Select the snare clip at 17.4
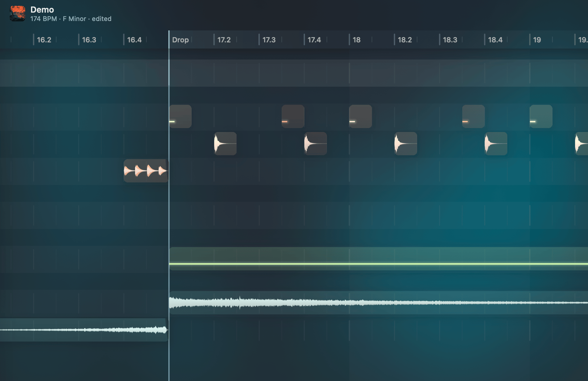The width and height of the screenshot is (588, 381). coord(316,144)
